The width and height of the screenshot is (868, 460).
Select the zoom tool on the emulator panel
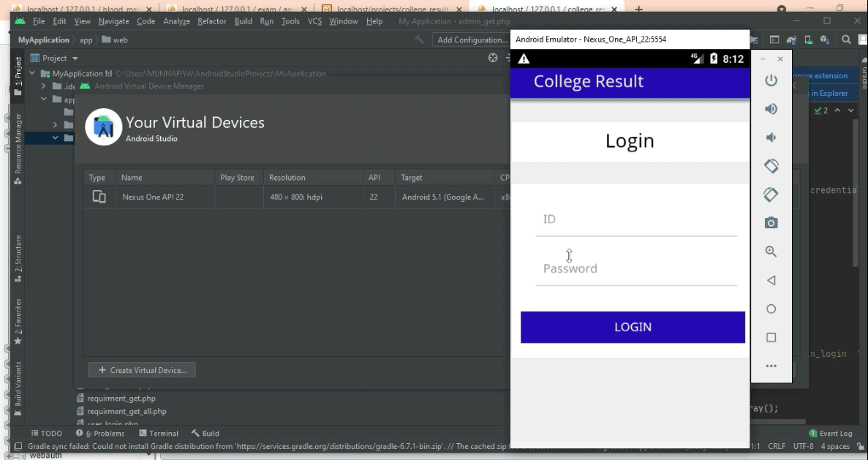pyautogui.click(x=771, y=251)
